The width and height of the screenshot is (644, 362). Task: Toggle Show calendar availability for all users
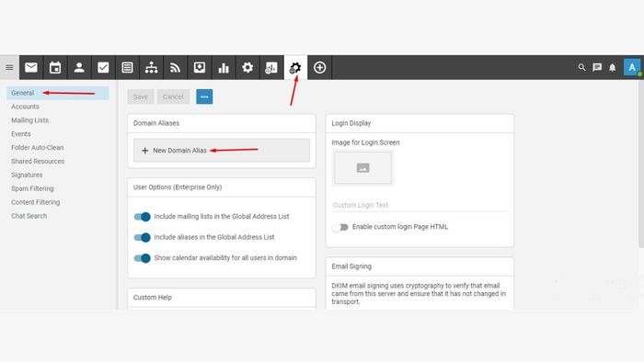(x=142, y=258)
